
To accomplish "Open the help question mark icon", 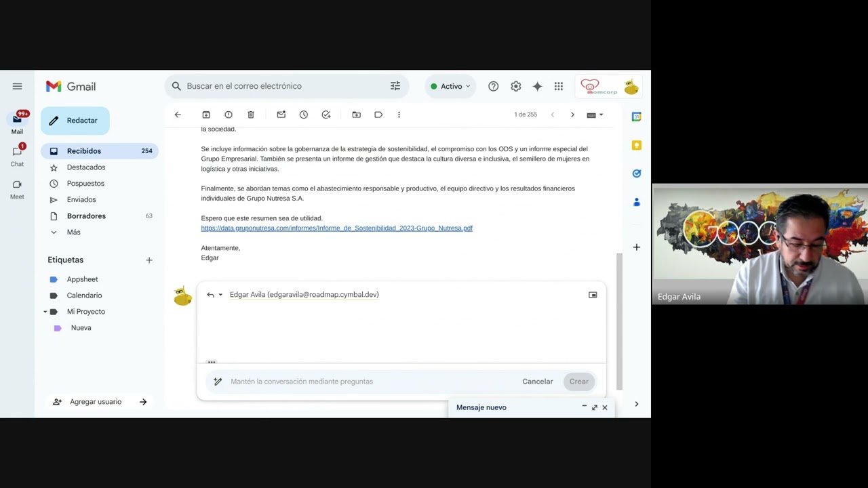I will tap(493, 87).
